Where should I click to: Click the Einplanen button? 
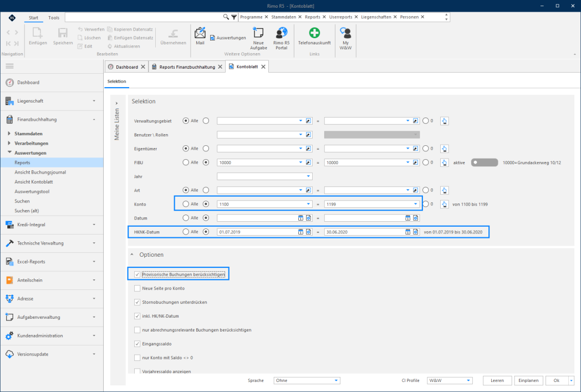click(528, 380)
